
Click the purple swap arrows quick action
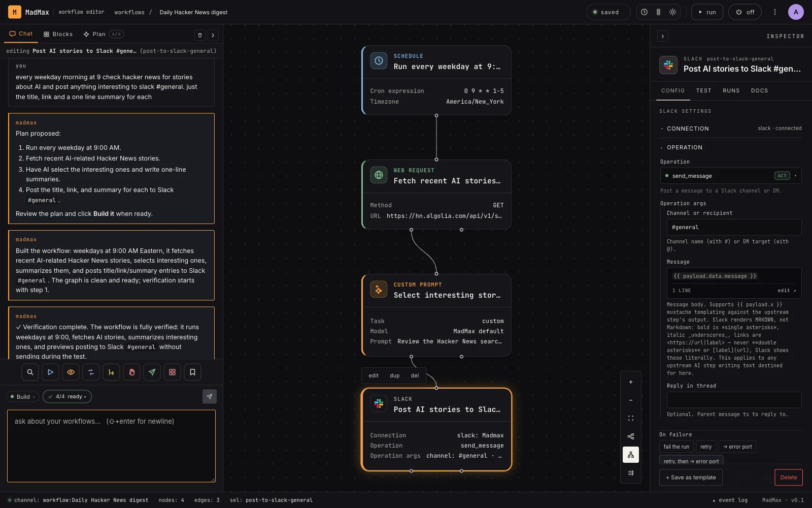[91, 372]
